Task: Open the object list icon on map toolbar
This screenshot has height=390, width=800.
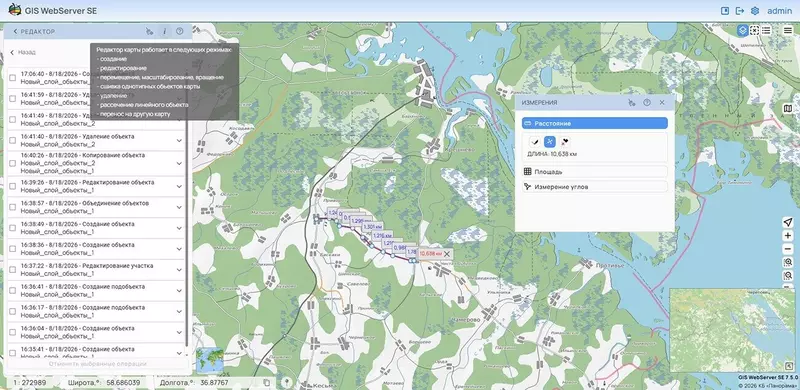Action: pos(766,30)
